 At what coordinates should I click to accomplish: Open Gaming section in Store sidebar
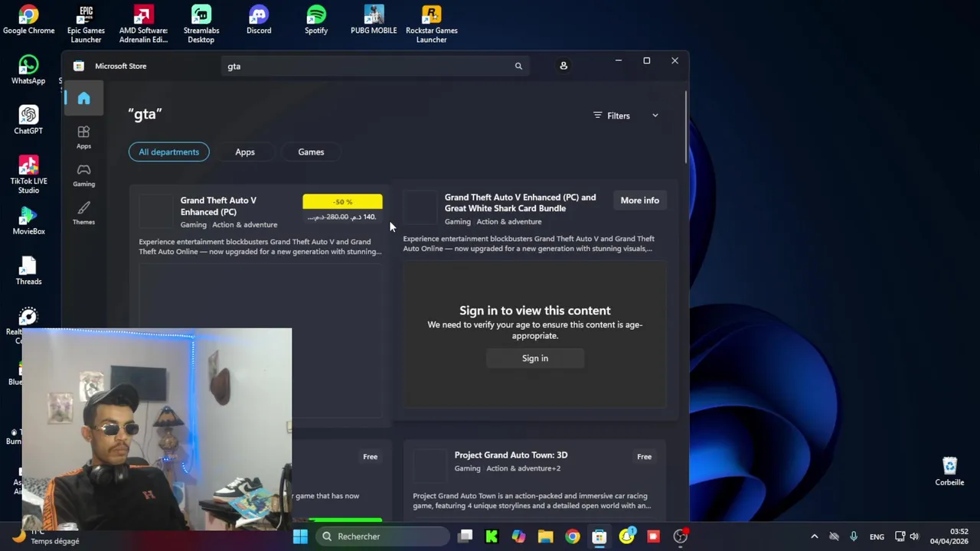click(83, 175)
